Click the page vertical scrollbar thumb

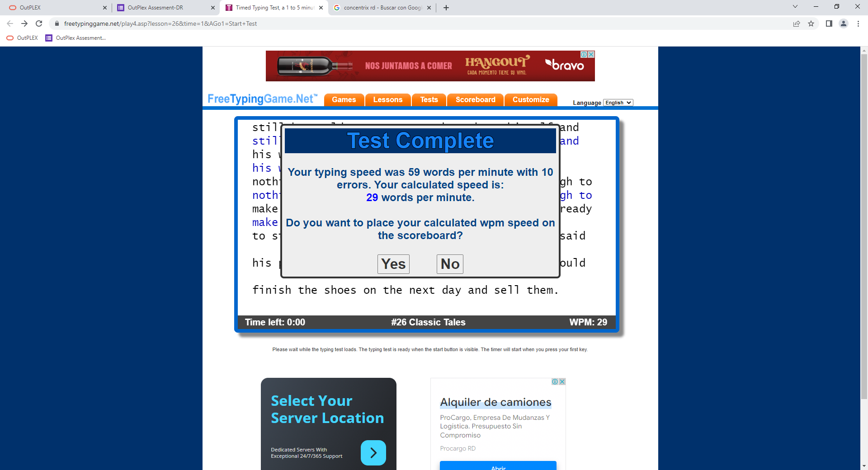pos(864,226)
